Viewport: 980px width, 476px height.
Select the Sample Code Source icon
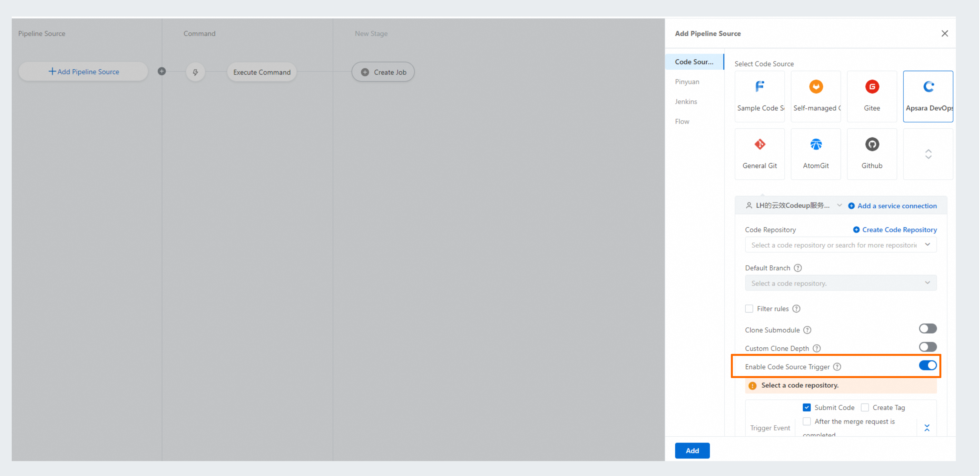759,87
